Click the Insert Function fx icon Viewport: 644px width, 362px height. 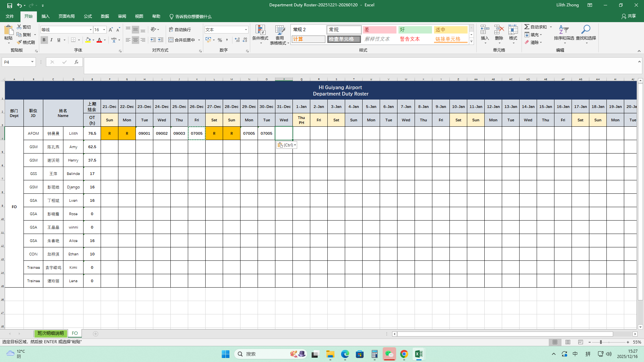[x=76, y=62]
